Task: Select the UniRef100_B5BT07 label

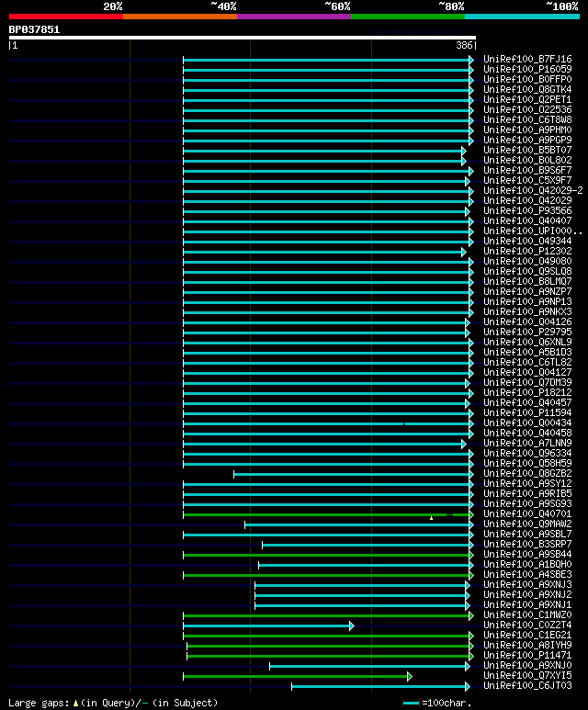Action: (x=527, y=150)
